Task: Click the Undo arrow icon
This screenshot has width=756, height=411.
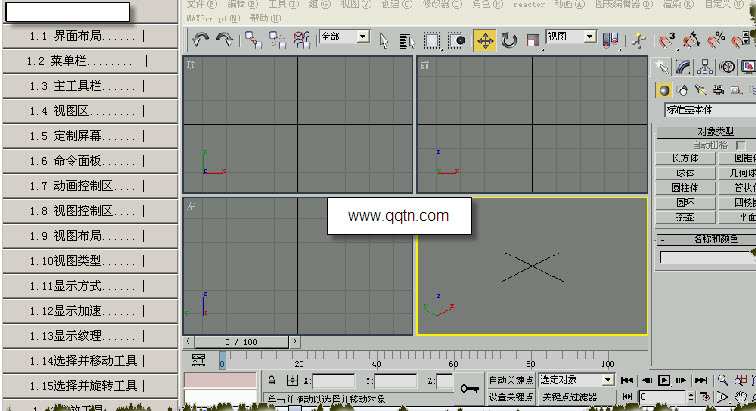Action: [x=200, y=40]
